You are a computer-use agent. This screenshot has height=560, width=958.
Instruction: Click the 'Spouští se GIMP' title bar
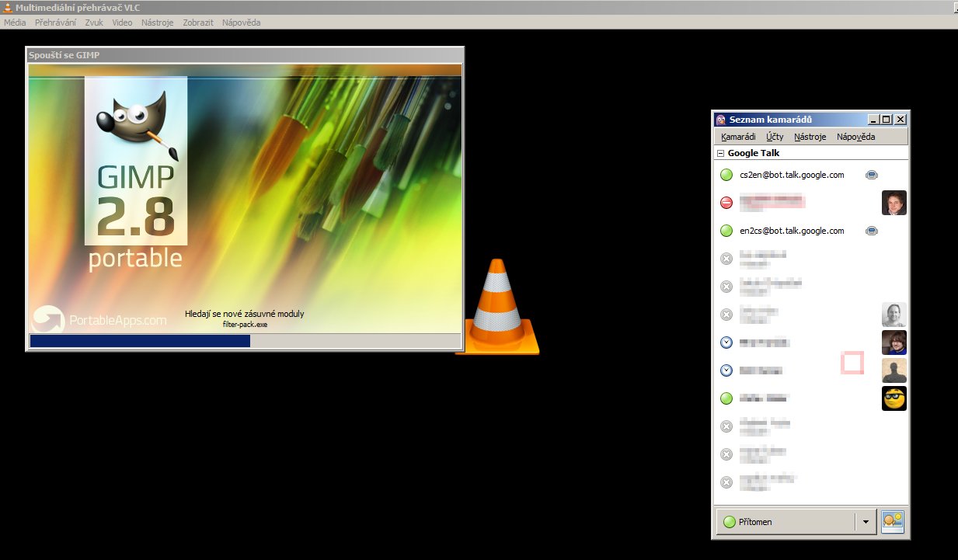[245, 55]
